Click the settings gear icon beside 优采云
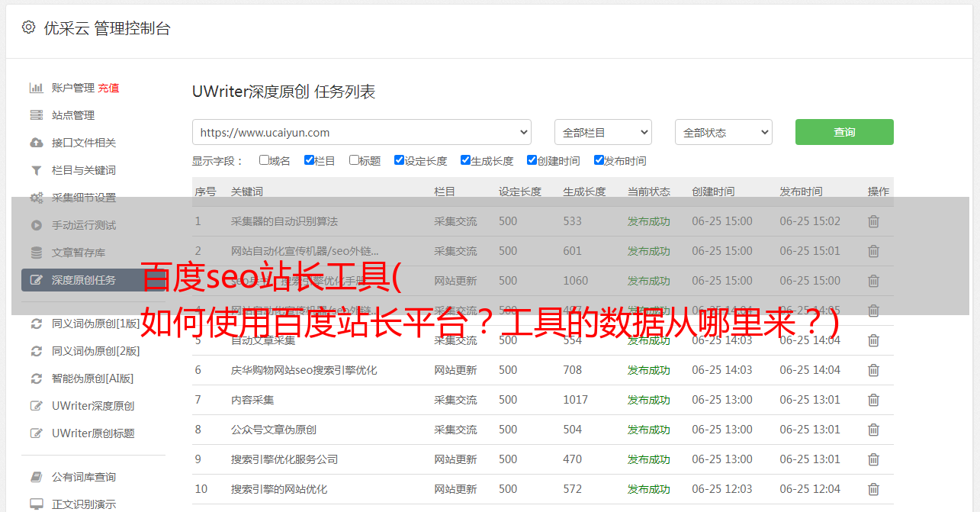The height and width of the screenshot is (512, 980). (28, 27)
